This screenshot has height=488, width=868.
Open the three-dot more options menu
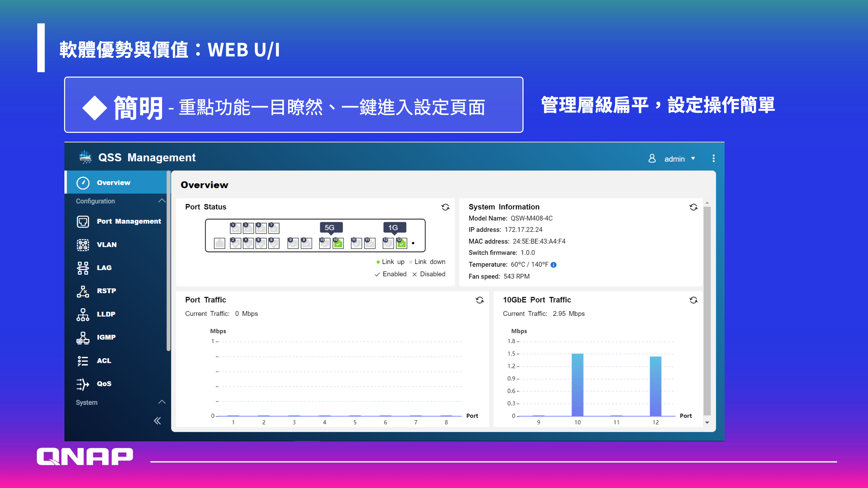[713, 159]
